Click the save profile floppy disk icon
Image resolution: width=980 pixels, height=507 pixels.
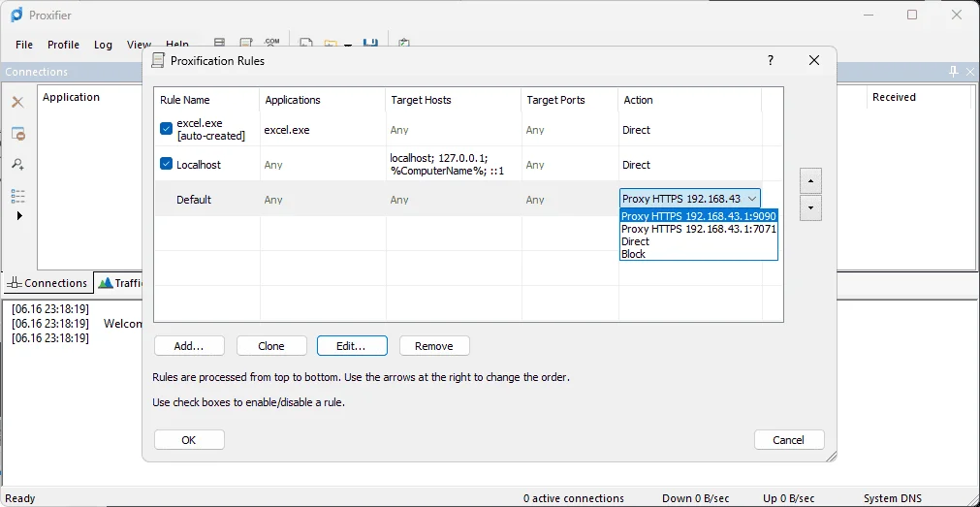coord(370,43)
